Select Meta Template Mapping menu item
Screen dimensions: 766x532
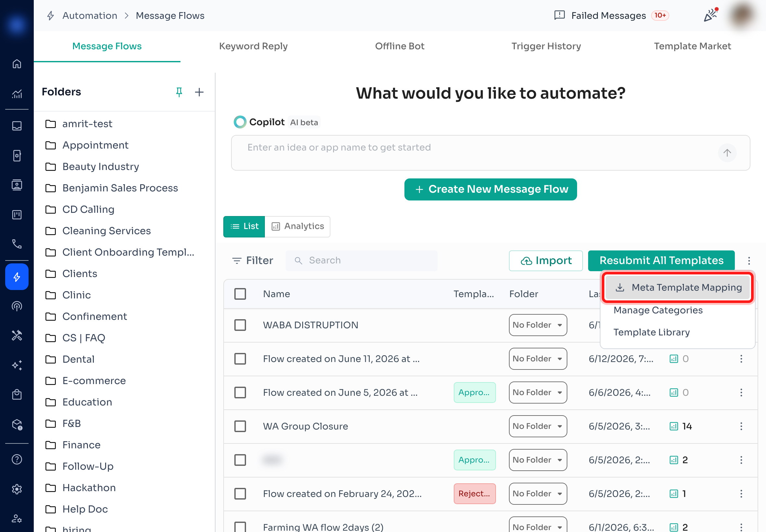click(x=678, y=287)
